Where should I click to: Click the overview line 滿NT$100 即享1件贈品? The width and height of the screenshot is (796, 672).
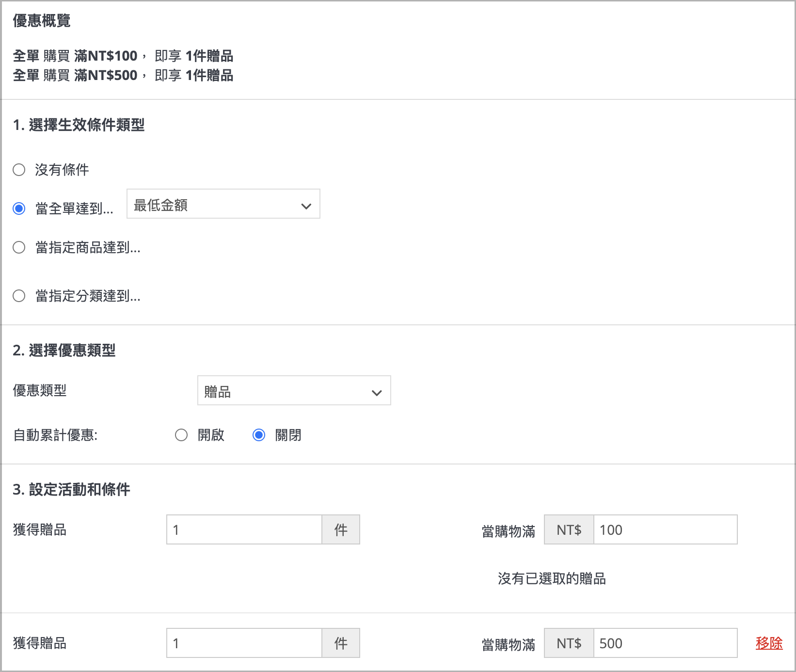click(x=123, y=56)
